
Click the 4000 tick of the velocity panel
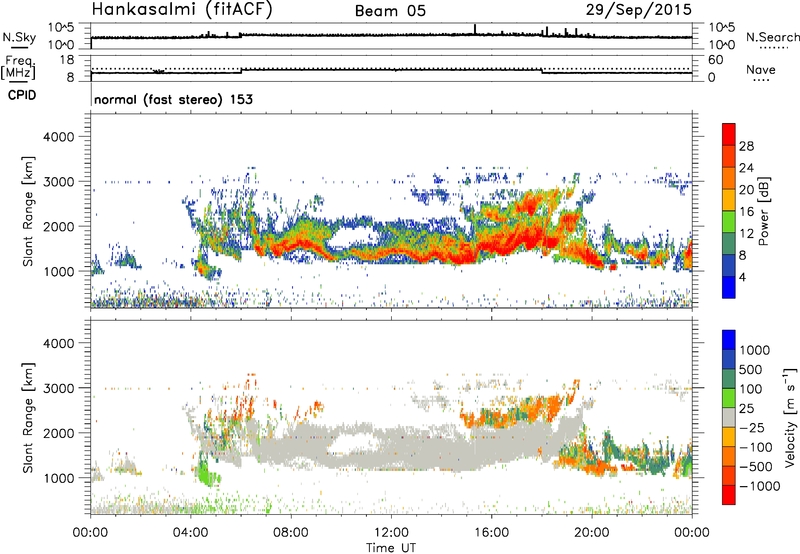[58, 343]
